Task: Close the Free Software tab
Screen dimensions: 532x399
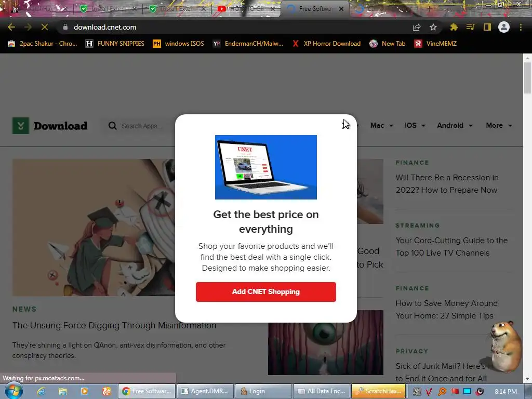Action: coord(341,9)
